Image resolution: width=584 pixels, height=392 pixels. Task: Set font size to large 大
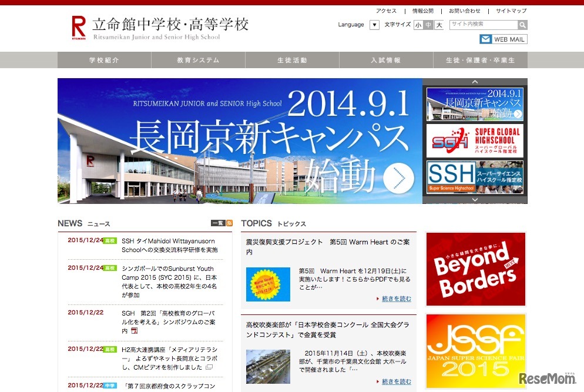439,25
